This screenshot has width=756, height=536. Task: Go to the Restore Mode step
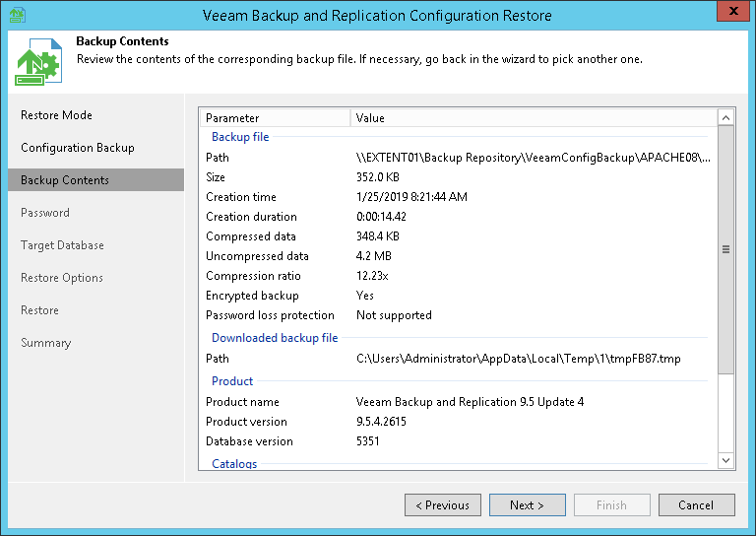point(56,115)
